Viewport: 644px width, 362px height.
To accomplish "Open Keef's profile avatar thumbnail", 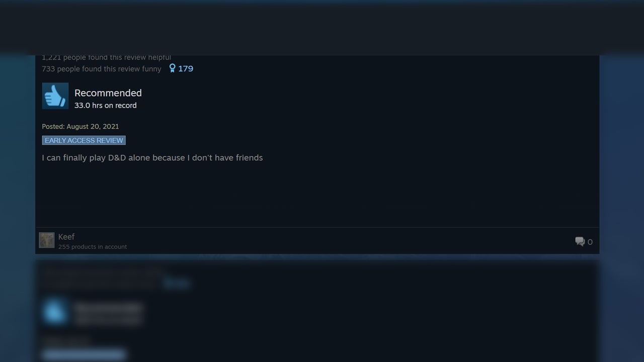I will click(x=47, y=240).
